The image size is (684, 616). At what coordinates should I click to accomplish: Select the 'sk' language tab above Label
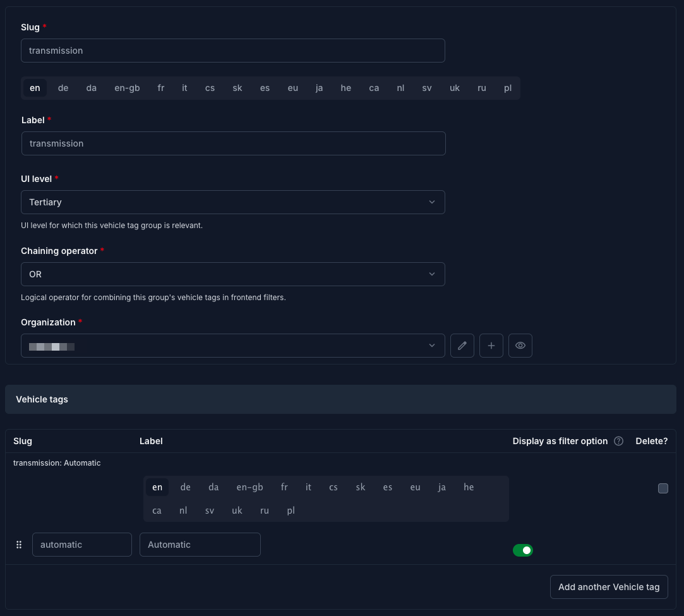point(237,88)
